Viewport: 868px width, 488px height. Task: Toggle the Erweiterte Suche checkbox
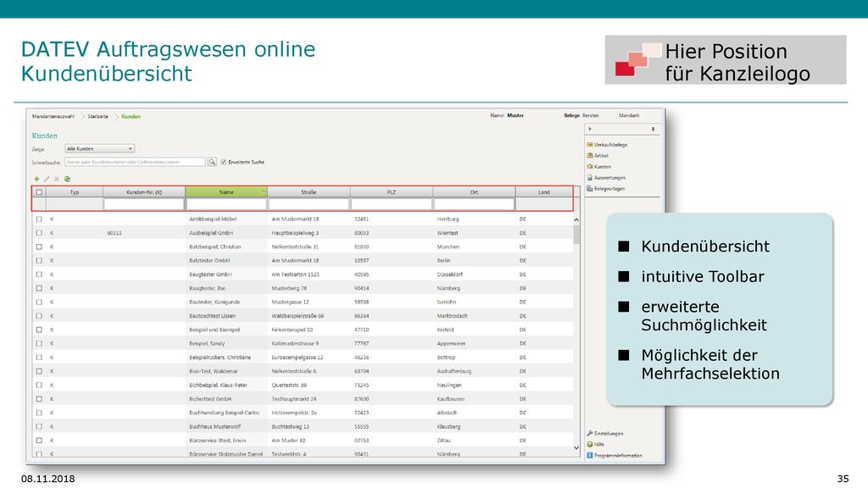point(224,162)
